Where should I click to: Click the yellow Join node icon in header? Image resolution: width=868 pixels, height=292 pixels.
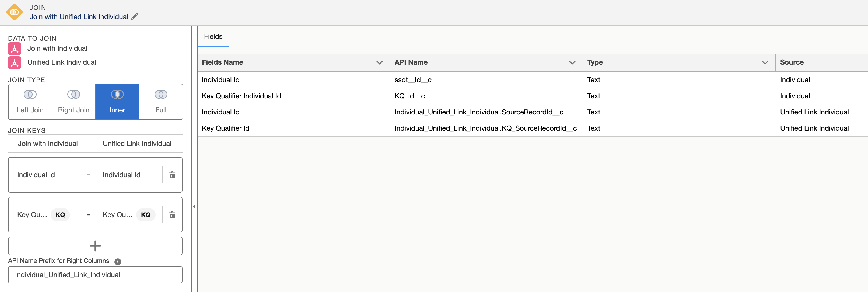pos(14,12)
